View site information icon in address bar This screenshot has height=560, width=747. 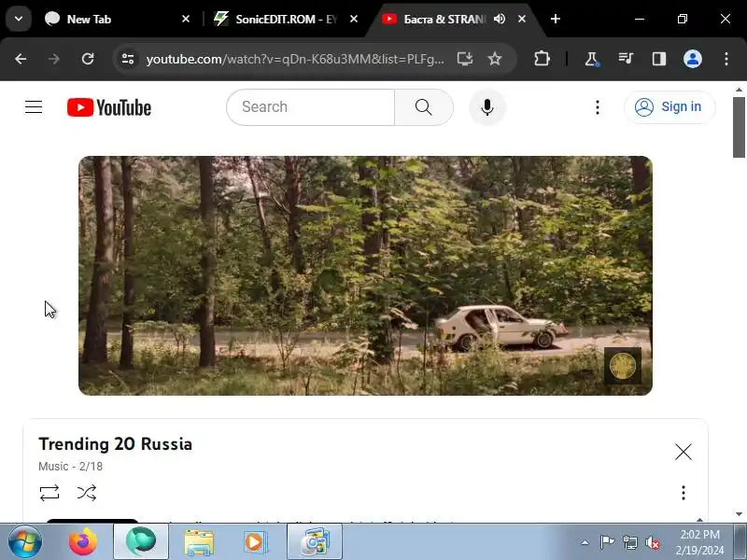[x=128, y=59]
